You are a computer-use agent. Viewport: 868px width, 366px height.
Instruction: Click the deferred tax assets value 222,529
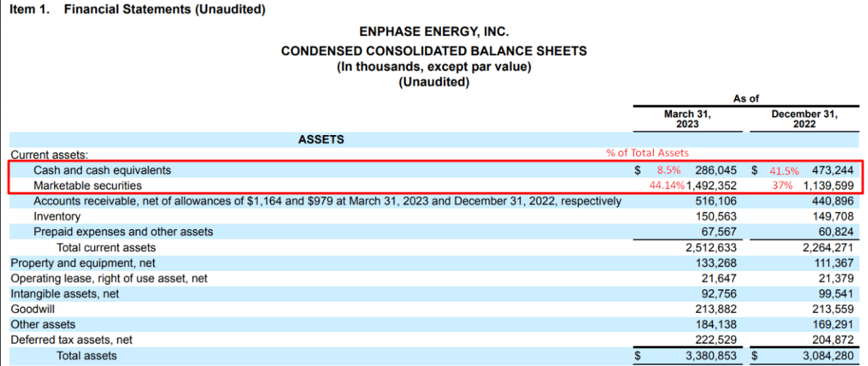pyautogui.click(x=715, y=340)
